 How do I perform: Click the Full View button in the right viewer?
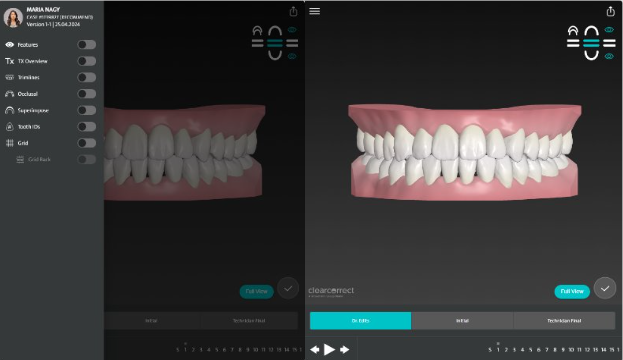tap(572, 291)
